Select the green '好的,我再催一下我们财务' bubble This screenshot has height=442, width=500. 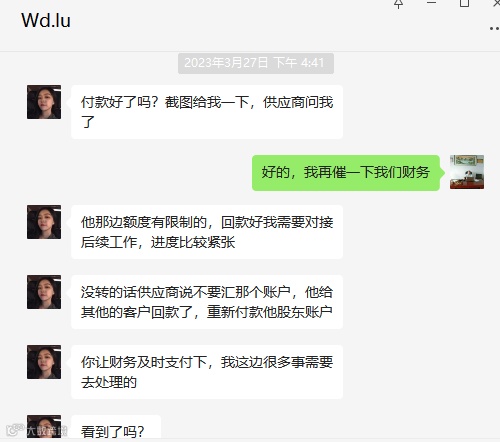(346, 173)
